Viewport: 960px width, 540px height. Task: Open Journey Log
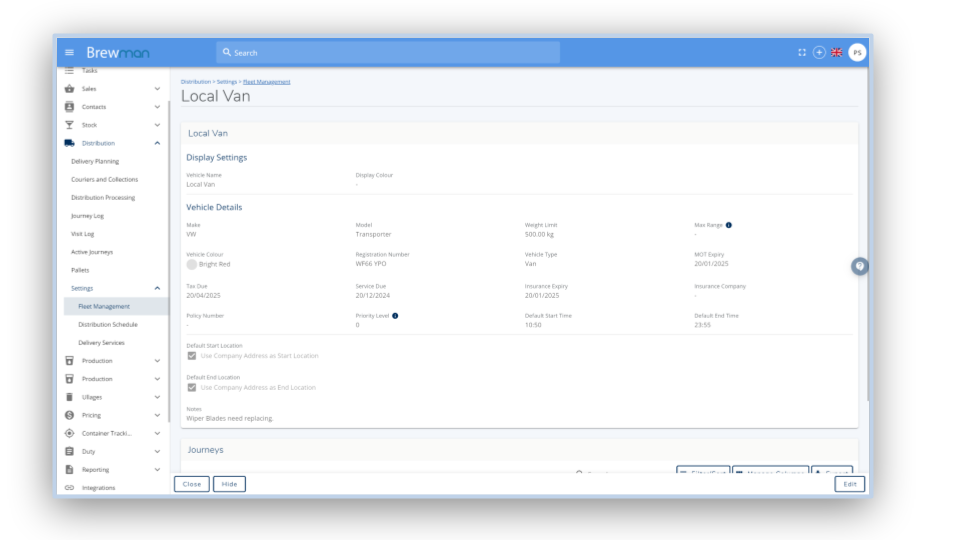pyautogui.click(x=87, y=216)
